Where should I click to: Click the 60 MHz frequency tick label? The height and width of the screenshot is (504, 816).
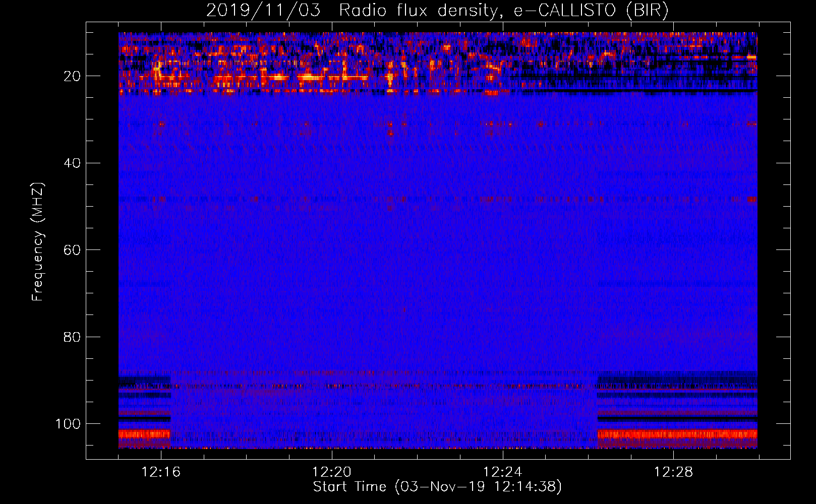[x=72, y=250]
